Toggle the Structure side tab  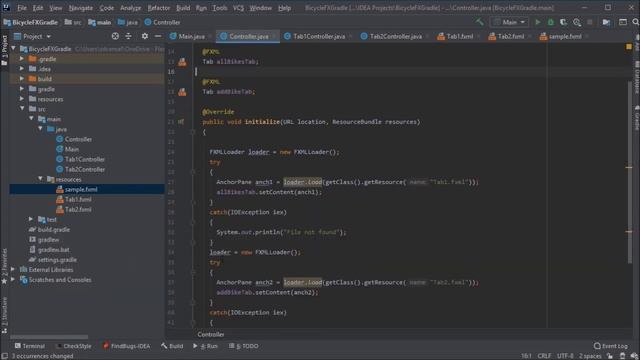pos(4,316)
